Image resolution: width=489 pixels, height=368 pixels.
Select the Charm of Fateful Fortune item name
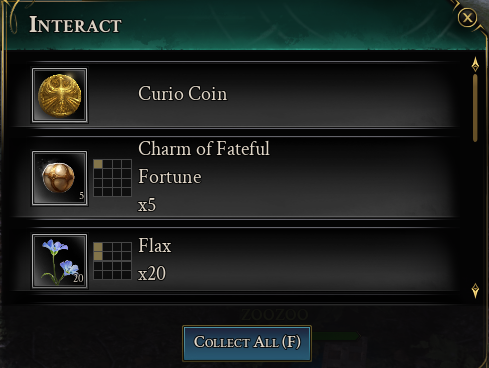coord(204,162)
